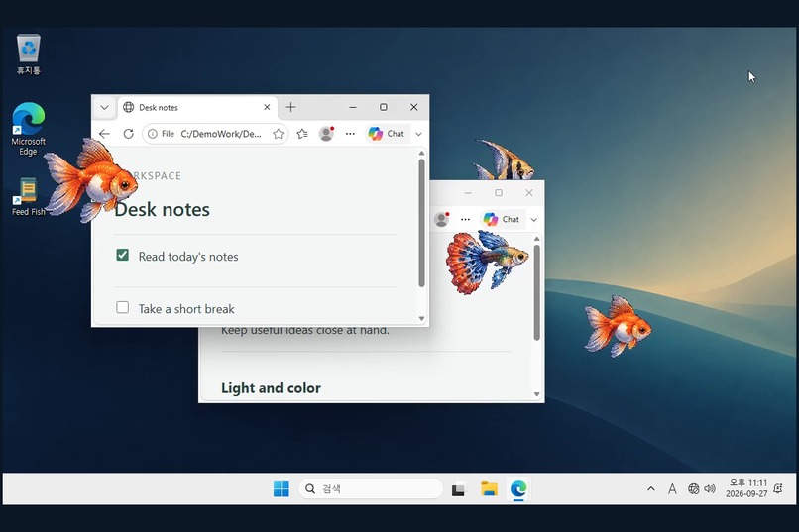Image resolution: width=799 pixels, height=532 pixels.
Task: Uncheck the Read today's notes checkbox
Action: [122, 255]
